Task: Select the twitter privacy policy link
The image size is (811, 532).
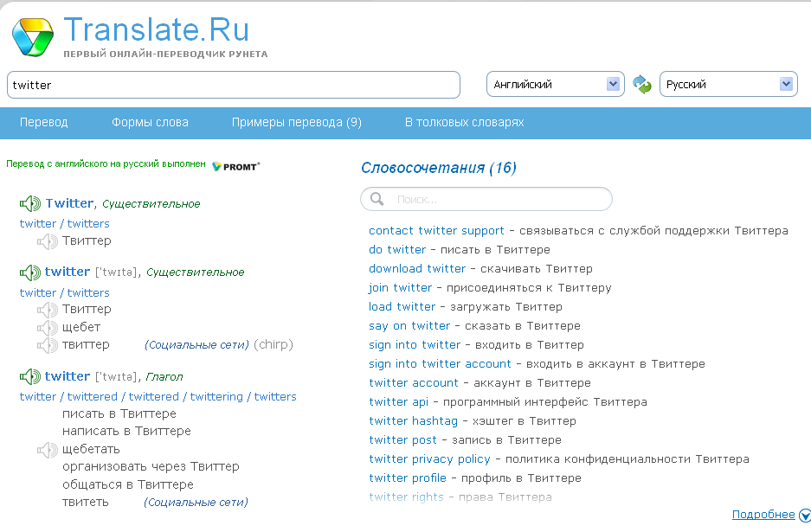Action: tap(430, 459)
